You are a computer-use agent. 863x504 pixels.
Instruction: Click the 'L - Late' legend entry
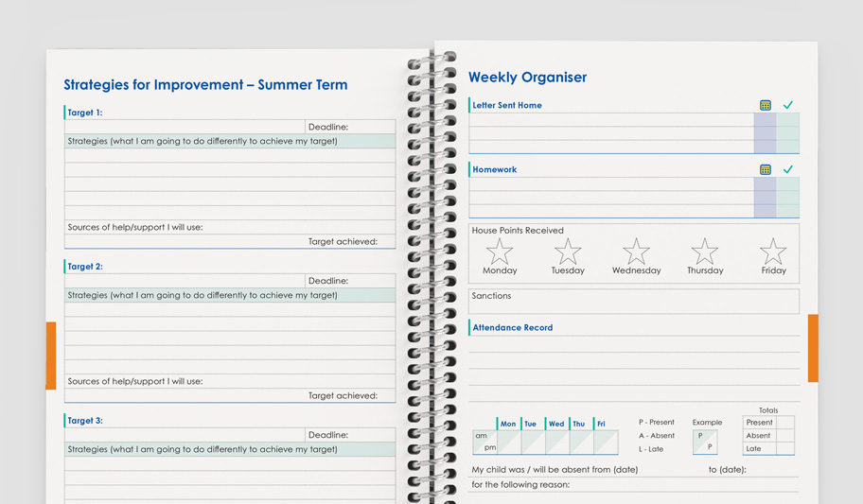(x=650, y=449)
